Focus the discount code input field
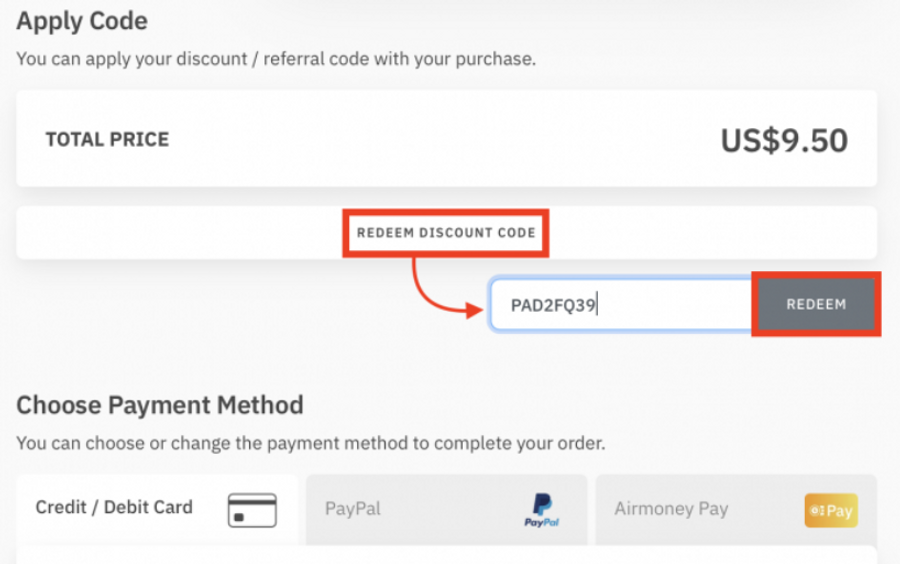The height and width of the screenshot is (564, 900). 620,305
